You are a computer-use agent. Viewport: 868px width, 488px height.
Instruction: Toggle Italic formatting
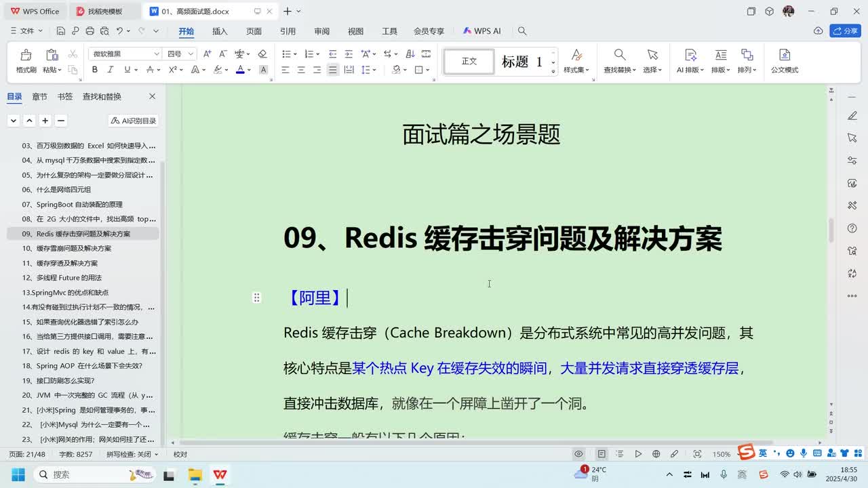(111, 70)
